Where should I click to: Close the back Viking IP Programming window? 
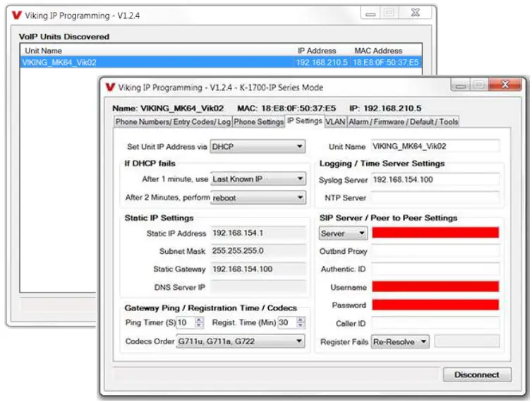[x=416, y=13]
